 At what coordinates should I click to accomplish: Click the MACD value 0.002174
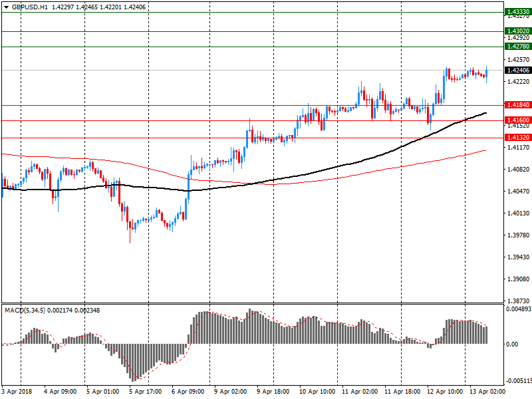pos(60,310)
